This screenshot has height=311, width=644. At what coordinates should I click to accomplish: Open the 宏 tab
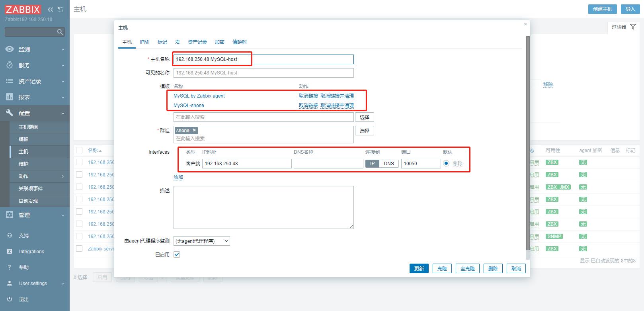[178, 42]
